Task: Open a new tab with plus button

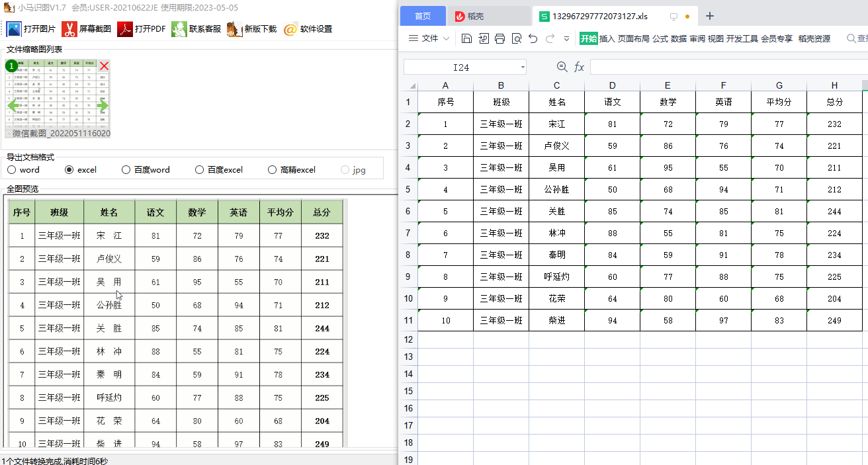Action: tap(710, 16)
